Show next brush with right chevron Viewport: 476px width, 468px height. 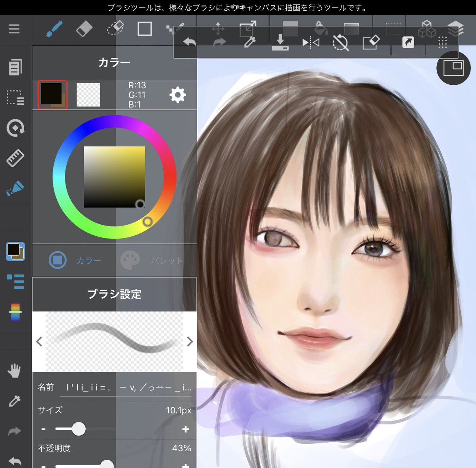click(190, 341)
